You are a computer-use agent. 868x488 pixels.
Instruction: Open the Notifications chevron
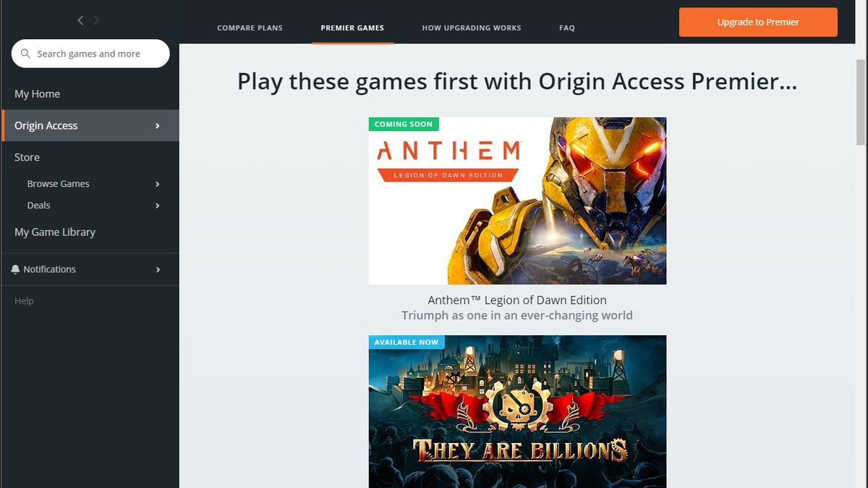click(158, 269)
